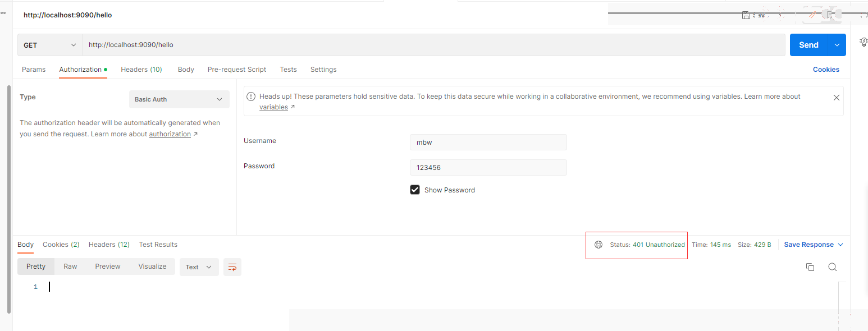
Task: Click the Size 429 B value
Action: [762, 245]
